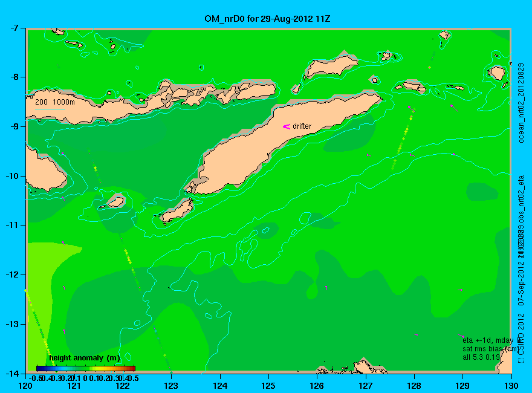Click longitude axis label '125'
This screenshot has height=393, width=532.
[268, 386]
